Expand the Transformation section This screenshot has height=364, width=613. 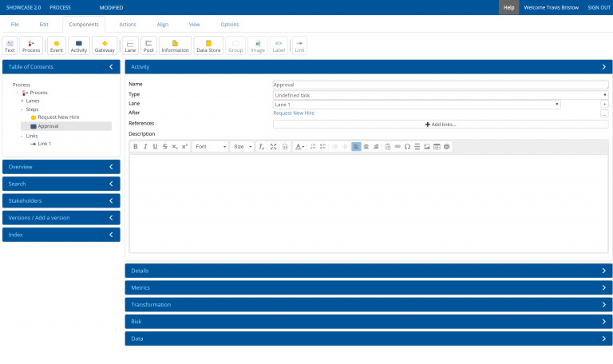pyautogui.click(x=369, y=305)
